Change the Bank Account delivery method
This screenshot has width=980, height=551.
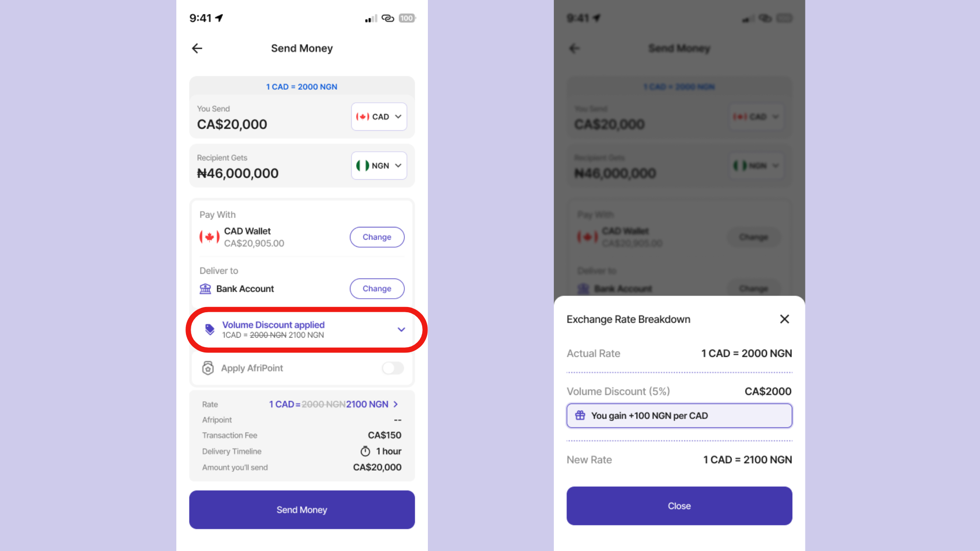click(x=377, y=289)
